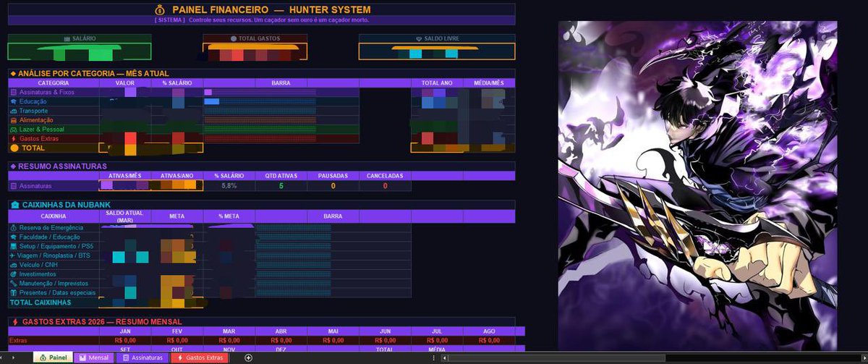This screenshot has width=868, height=364.
Task: Select the MÉDIA/MÊS column header
Action: point(489,83)
